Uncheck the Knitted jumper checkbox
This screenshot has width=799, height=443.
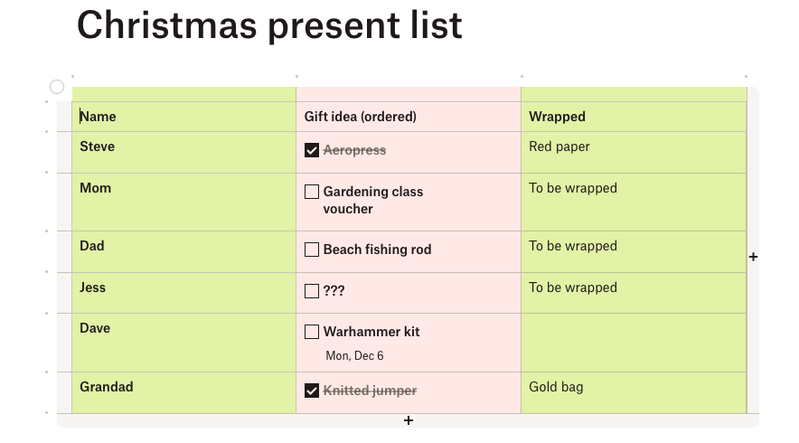[312, 391]
